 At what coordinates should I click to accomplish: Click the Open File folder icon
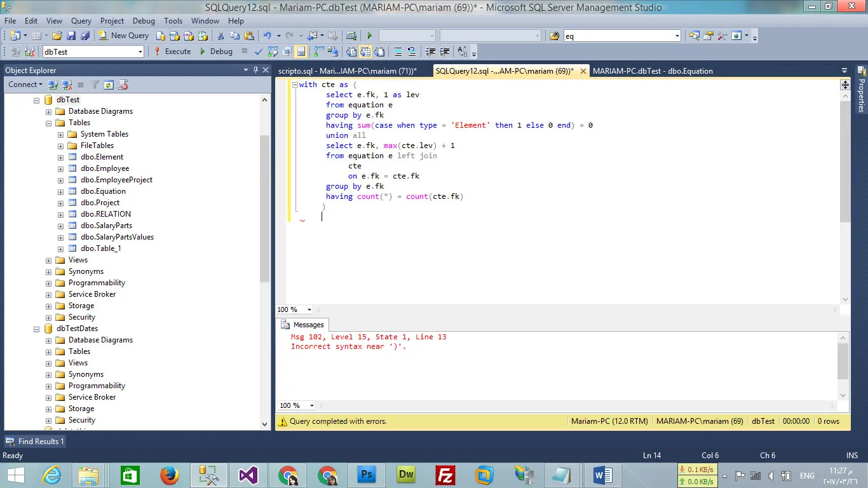tap(57, 36)
